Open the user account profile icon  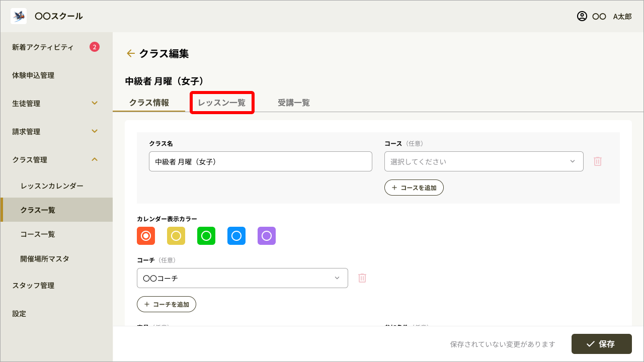coord(582,16)
